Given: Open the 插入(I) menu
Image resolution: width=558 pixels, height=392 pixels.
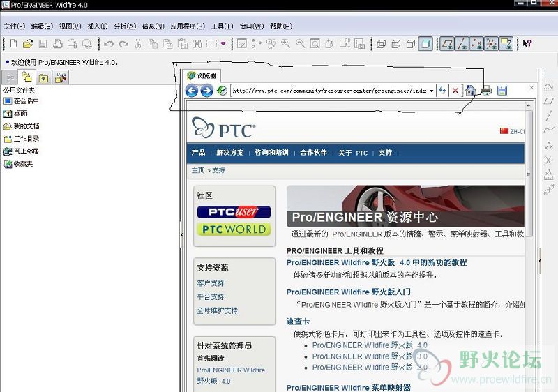Looking at the screenshot, I should pyautogui.click(x=98, y=26).
